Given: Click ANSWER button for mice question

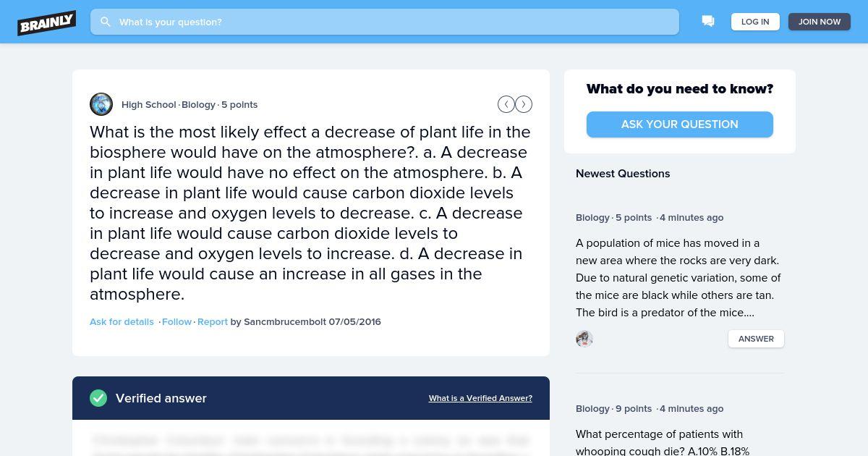Looking at the screenshot, I should tap(756, 339).
